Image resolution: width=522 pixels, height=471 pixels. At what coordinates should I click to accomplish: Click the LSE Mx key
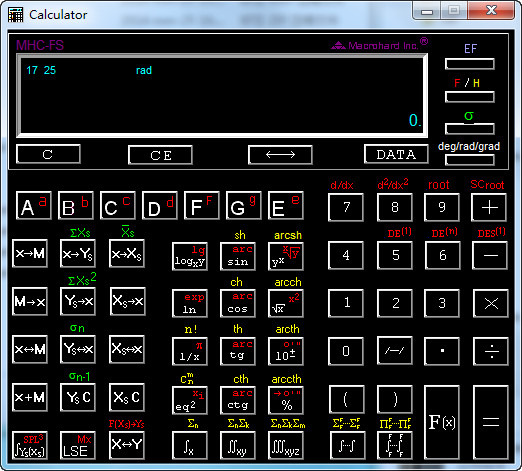click(78, 445)
